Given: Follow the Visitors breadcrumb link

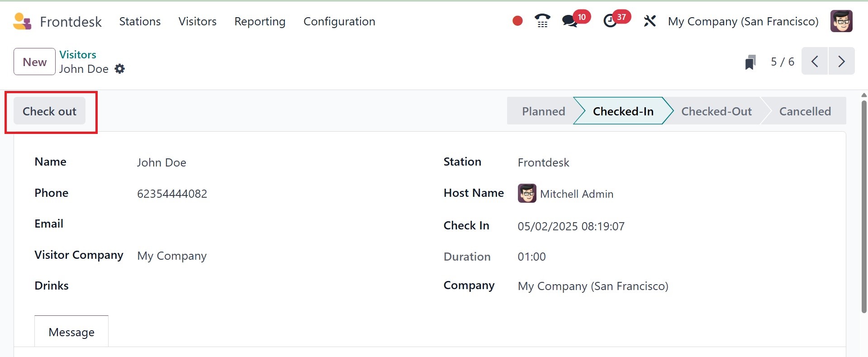Looking at the screenshot, I should (x=78, y=55).
